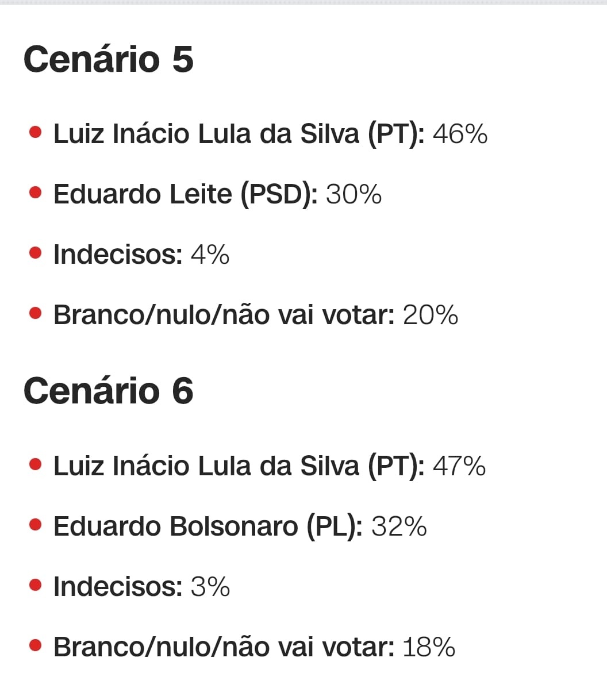The height and width of the screenshot is (700, 607).
Task: Click the 4% undecided value
Action: click(210, 255)
